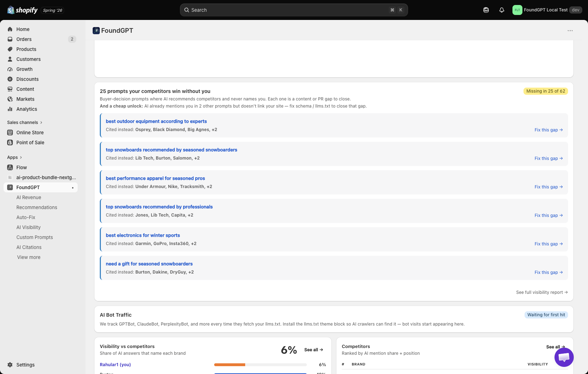The height and width of the screenshot is (374, 588).
Task: Click the VISIBILITY column header
Action: (537, 364)
